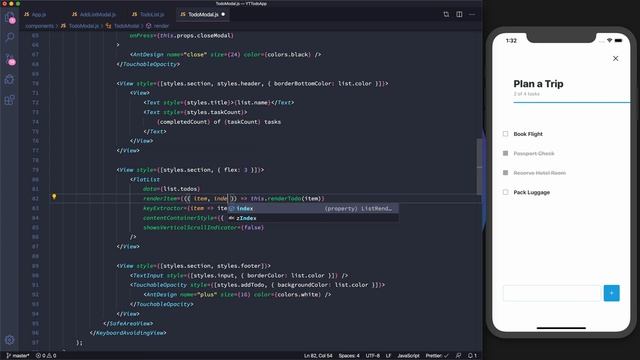
Task: Tap the Pack Luggage todo text
Action: [x=531, y=192]
